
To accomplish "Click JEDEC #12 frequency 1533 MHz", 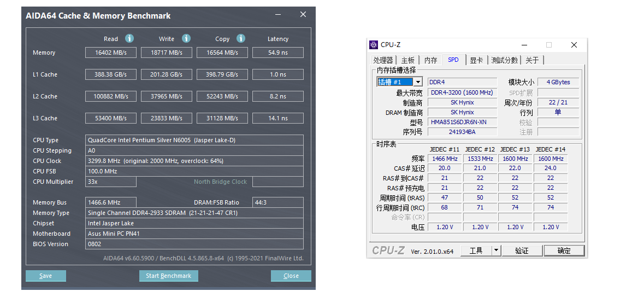I will click(x=480, y=159).
